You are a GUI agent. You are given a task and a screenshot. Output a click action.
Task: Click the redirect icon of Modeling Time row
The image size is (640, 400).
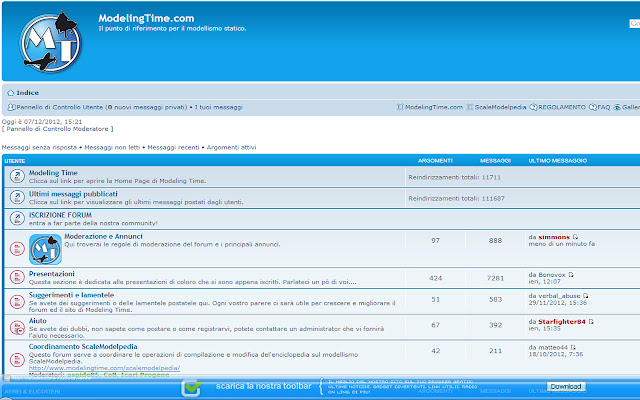coord(17,176)
